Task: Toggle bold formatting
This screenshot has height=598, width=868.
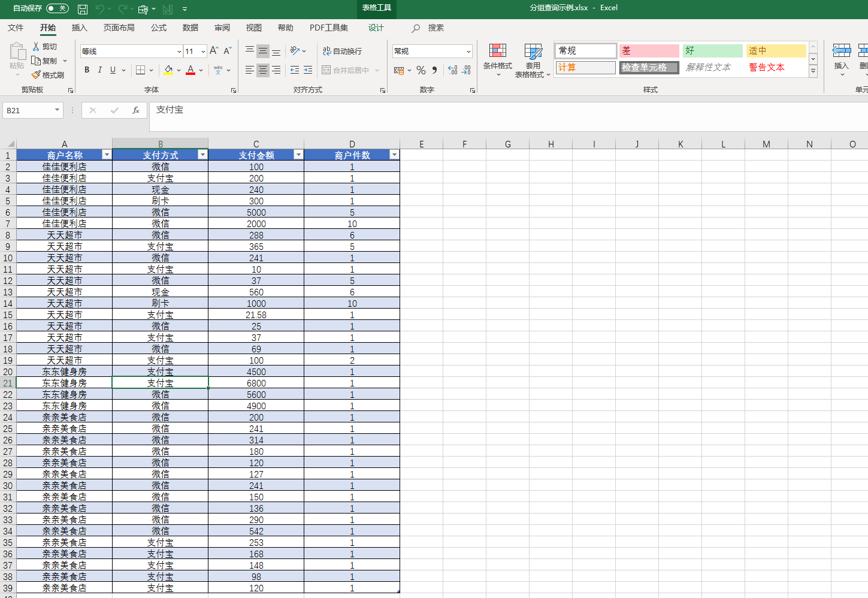Action: coord(87,70)
